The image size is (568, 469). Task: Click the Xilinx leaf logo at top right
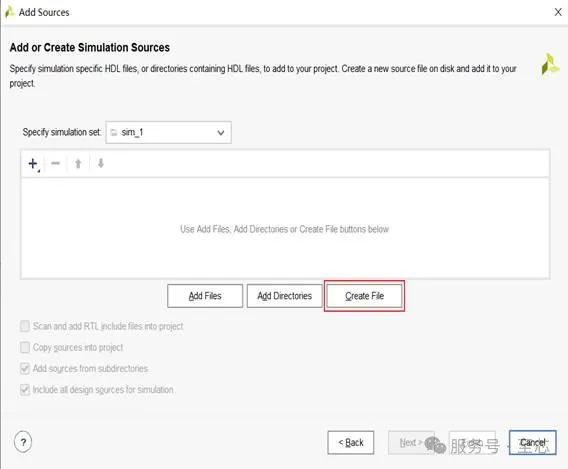pos(550,64)
